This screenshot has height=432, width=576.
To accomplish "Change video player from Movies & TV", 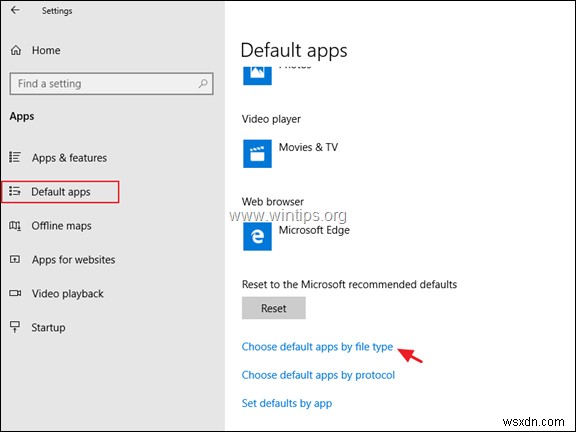I will [x=308, y=147].
